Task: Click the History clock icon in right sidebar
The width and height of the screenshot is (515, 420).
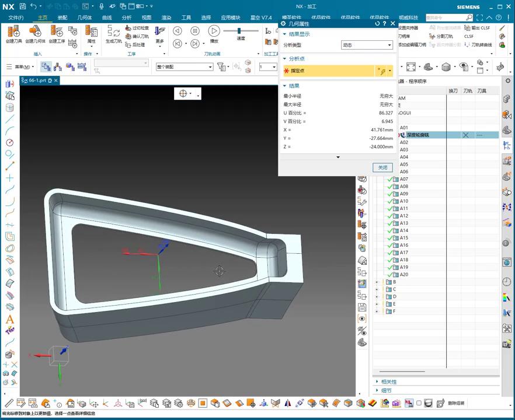Action: click(x=506, y=282)
